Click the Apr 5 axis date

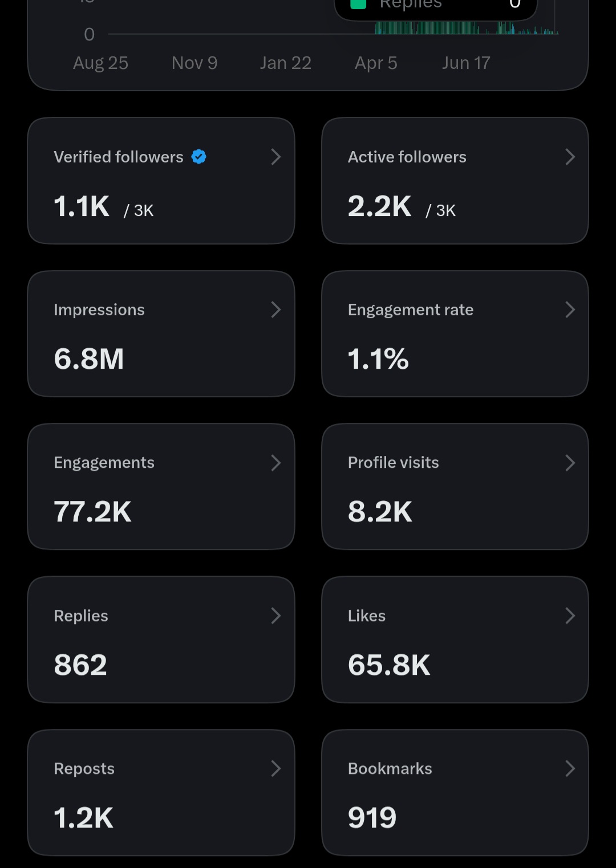coord(376,63)
